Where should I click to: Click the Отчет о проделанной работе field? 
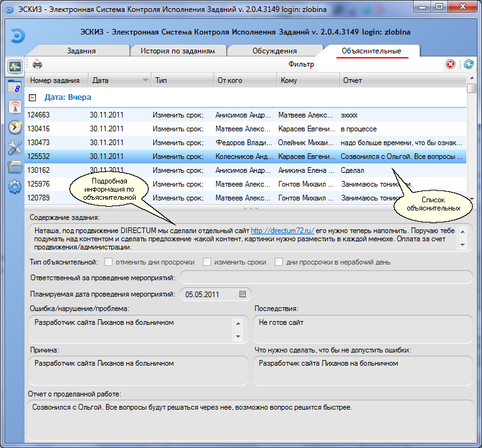click(251, 420)
